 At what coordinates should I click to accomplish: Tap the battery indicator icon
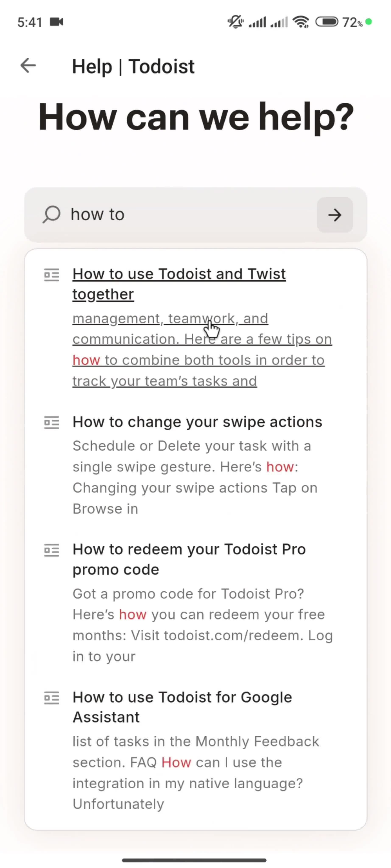[326, 22]
